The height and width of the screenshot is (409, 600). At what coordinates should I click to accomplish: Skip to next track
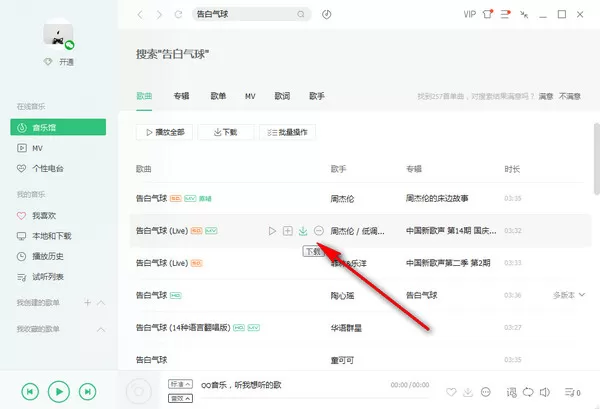(87, 392)
